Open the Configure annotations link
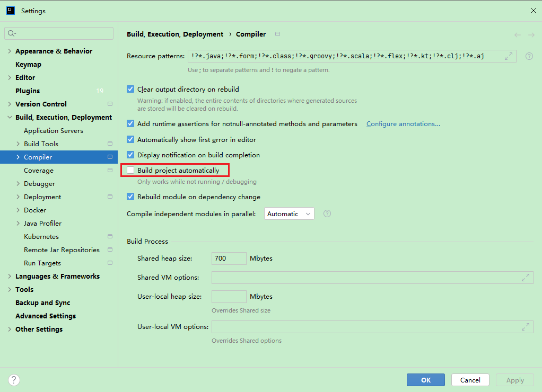Image resolution: width=542 pixels, height=392 pixels. [x=403, y=124]
